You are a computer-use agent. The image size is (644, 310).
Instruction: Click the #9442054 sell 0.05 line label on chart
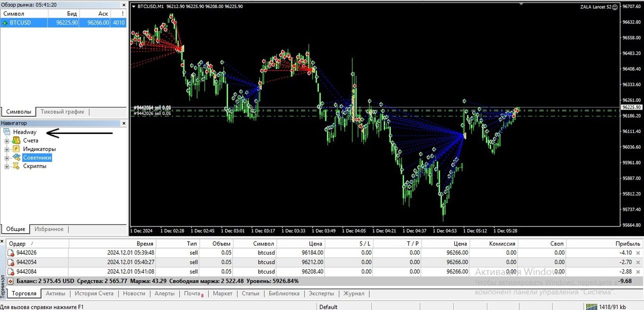(x=152, y=107)
